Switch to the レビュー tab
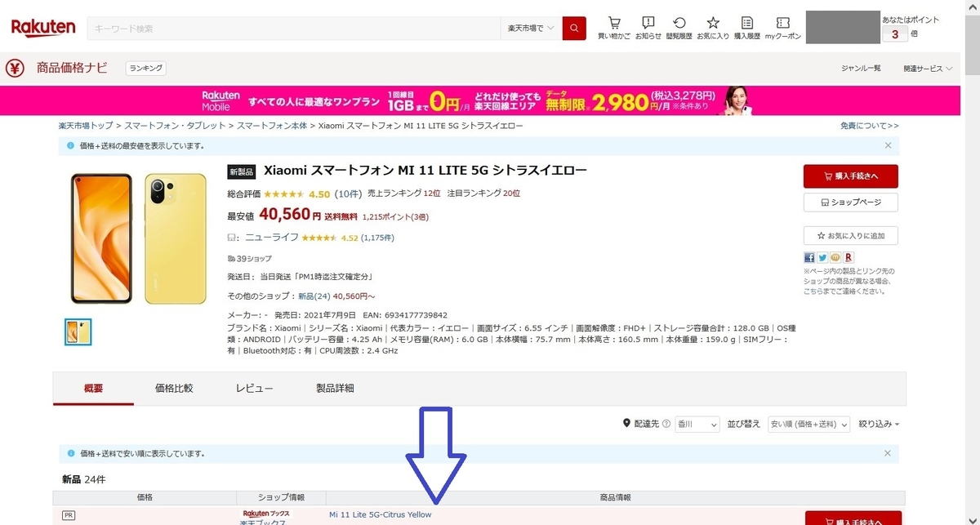 click(x=254, y=389)
